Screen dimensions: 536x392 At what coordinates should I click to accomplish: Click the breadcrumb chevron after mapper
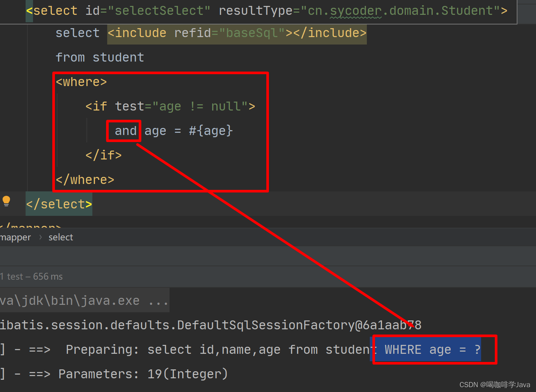(40, 237)
